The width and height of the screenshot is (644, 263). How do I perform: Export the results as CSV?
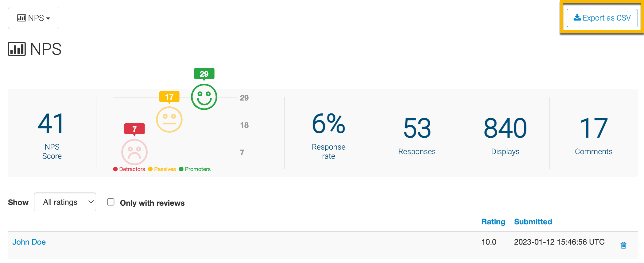[x=602, y=18]
